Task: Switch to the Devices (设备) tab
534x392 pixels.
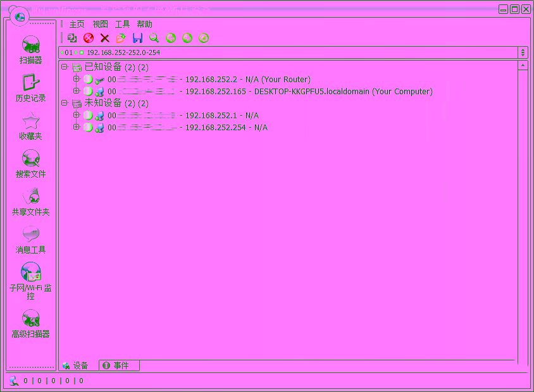Action: pos(79,365)
